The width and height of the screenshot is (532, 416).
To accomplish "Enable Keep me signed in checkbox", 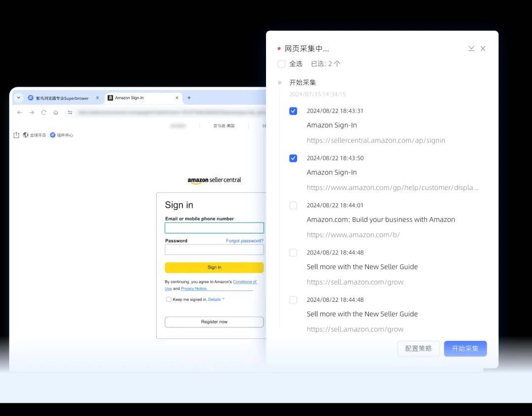I will point(168,299).
